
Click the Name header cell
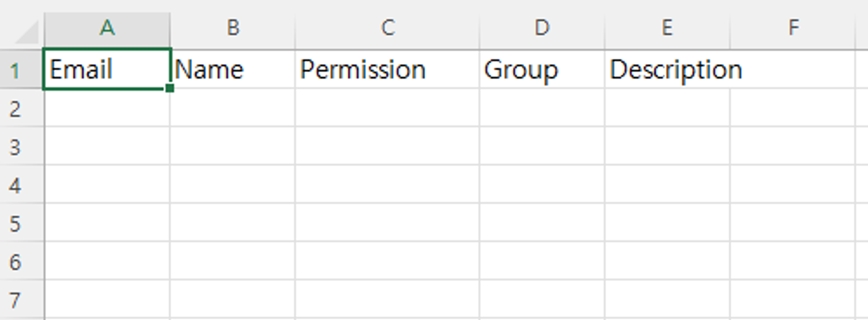coord(233,69)
